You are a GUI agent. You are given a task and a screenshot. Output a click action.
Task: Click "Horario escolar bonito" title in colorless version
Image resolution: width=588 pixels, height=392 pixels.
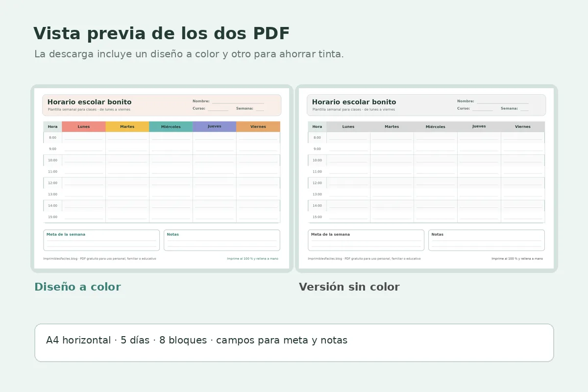coord(354,102)
